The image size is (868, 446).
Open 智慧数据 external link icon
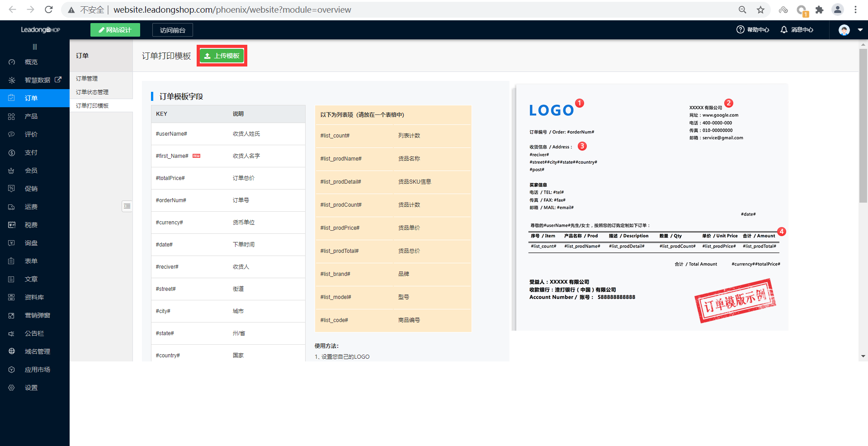click(58, 80)
